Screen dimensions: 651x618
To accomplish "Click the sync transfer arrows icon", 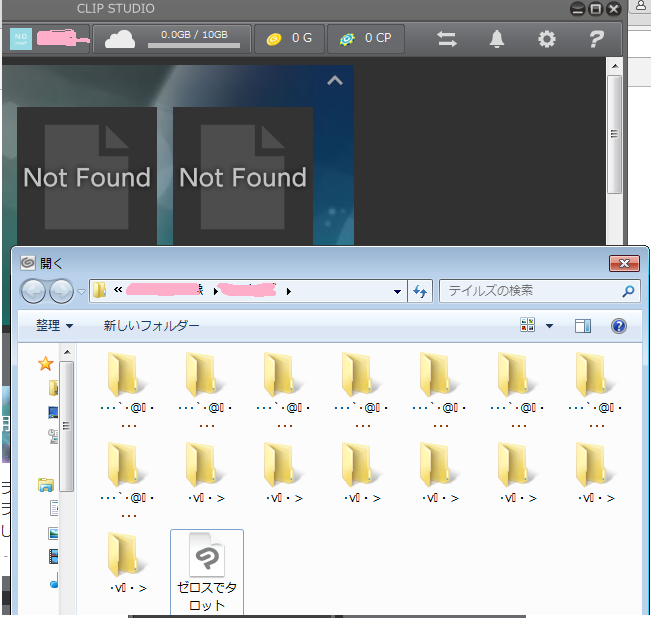I will point(447,39).
